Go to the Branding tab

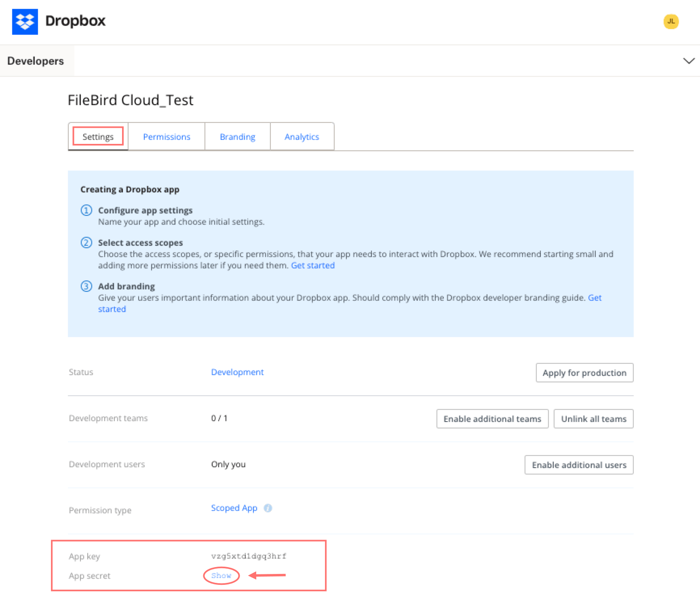click(238, 137)
